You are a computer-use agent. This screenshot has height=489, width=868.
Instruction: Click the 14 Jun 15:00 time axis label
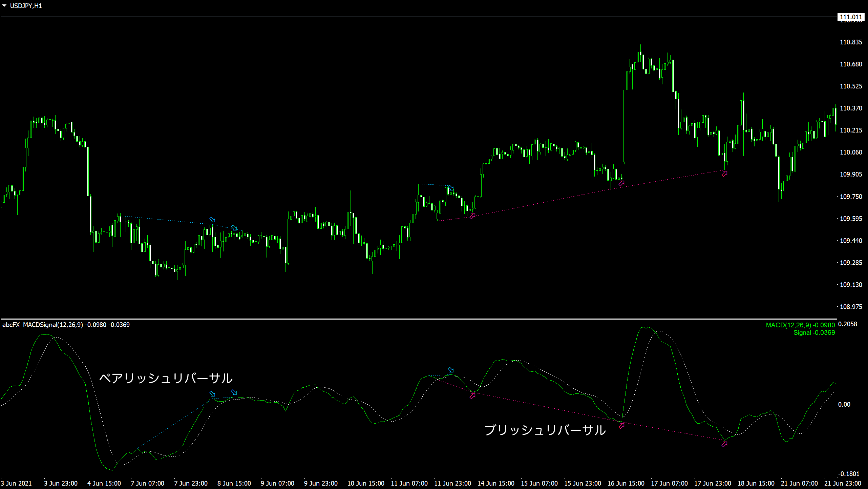click(496, 483)
